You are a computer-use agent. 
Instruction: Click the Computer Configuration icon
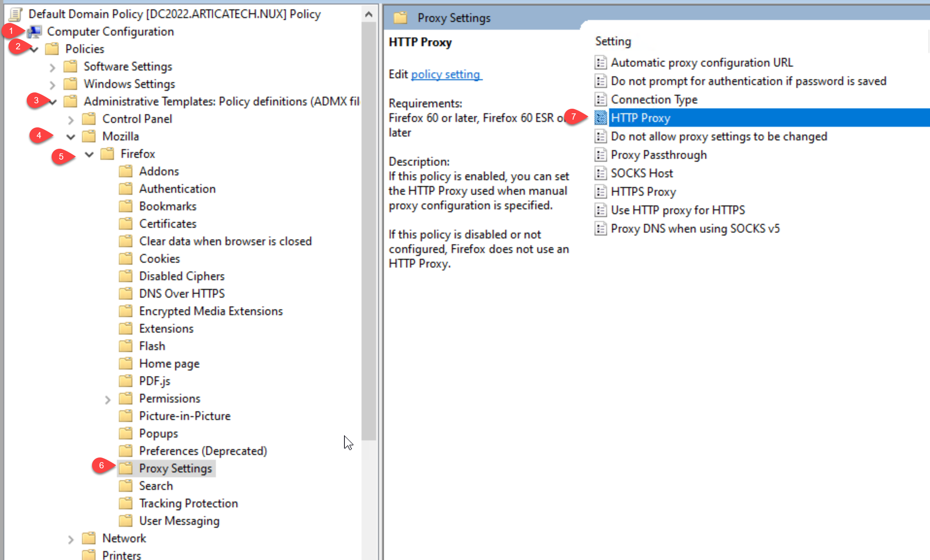(x=34, y=31)
